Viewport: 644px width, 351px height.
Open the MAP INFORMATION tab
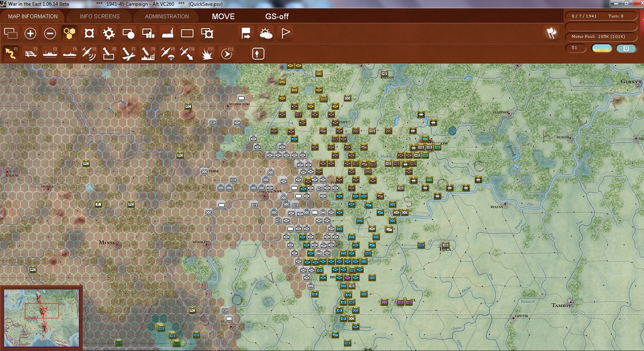click(x=33, y=16)
